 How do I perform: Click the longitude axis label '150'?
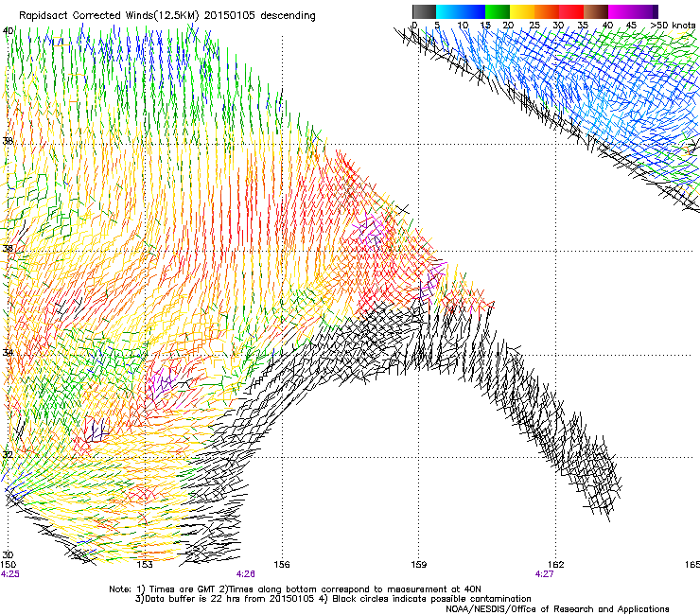(x=9, y=565)
